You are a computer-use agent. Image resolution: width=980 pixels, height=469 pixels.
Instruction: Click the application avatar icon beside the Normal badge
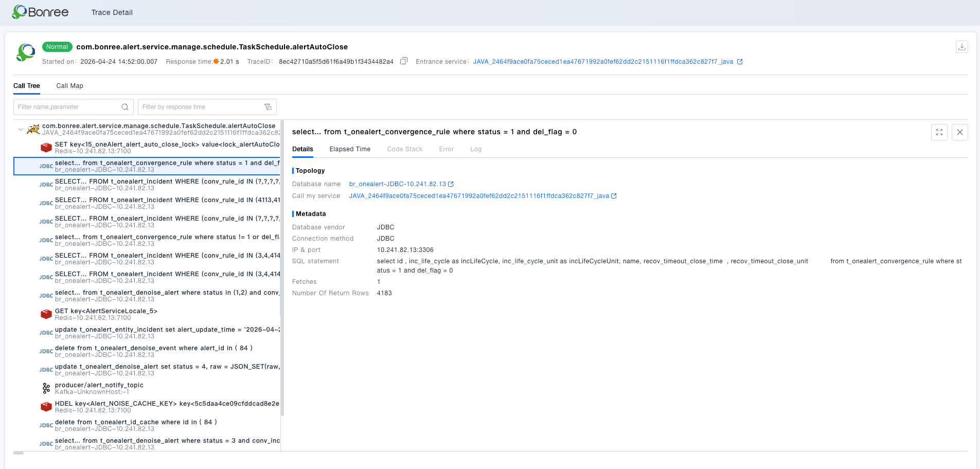tap(26, 52)
